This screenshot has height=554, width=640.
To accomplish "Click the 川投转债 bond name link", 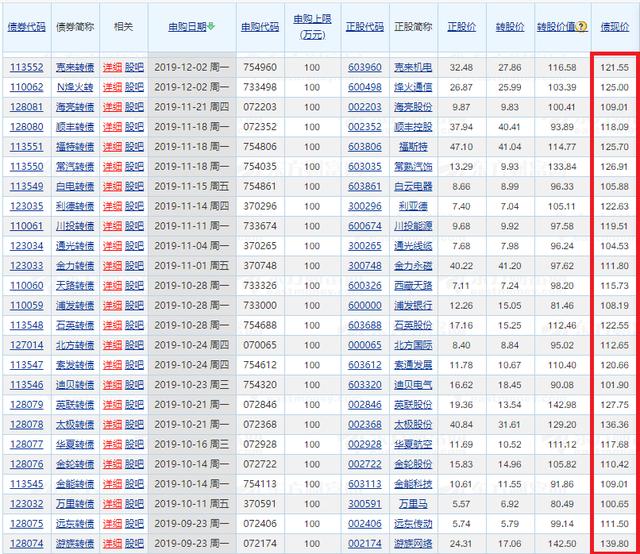I will (76, 226).
